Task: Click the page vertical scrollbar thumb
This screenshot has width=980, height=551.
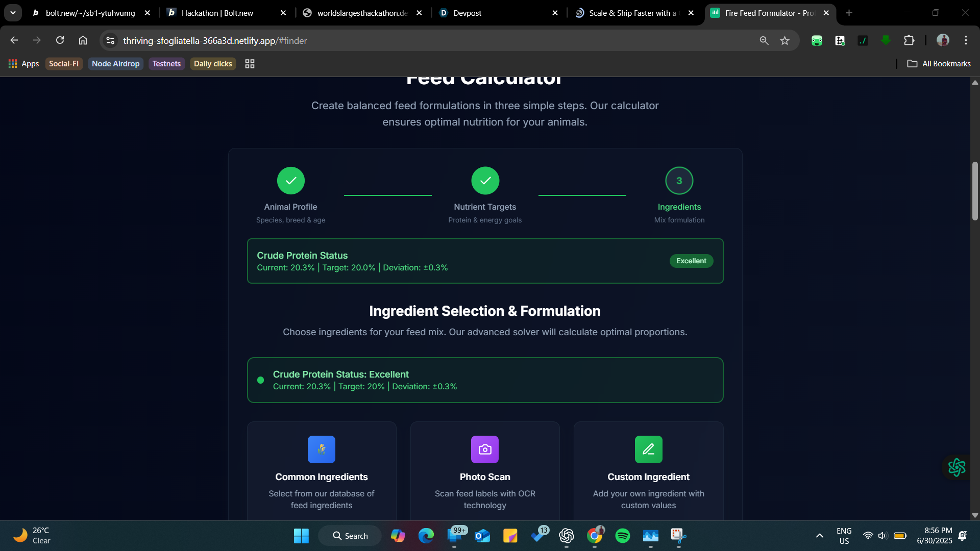Action: (x=975, y=191)
